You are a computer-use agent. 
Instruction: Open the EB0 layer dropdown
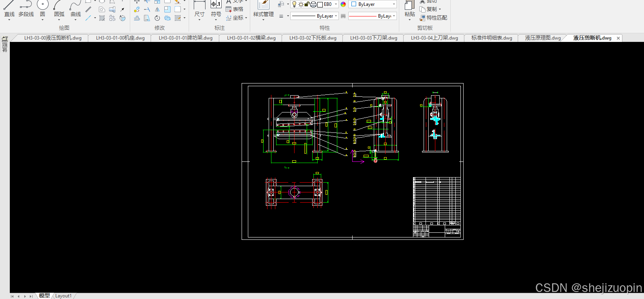[x=336, y=4]
